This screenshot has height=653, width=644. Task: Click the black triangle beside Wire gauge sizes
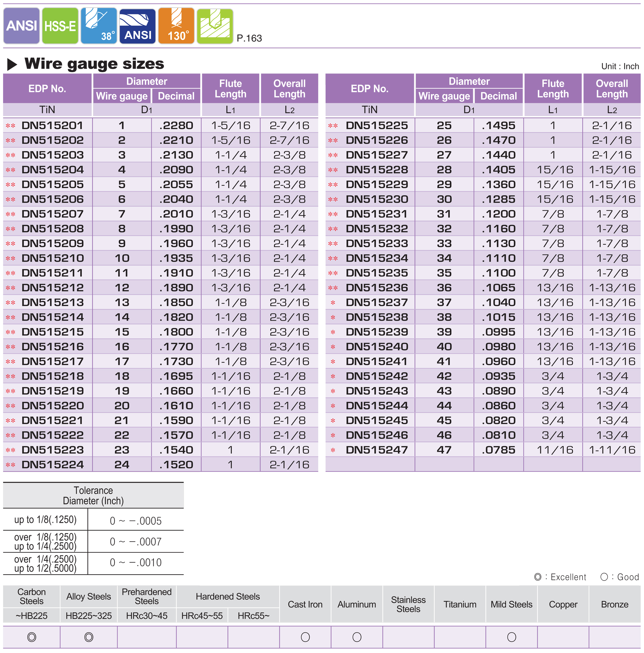[12, 64]
